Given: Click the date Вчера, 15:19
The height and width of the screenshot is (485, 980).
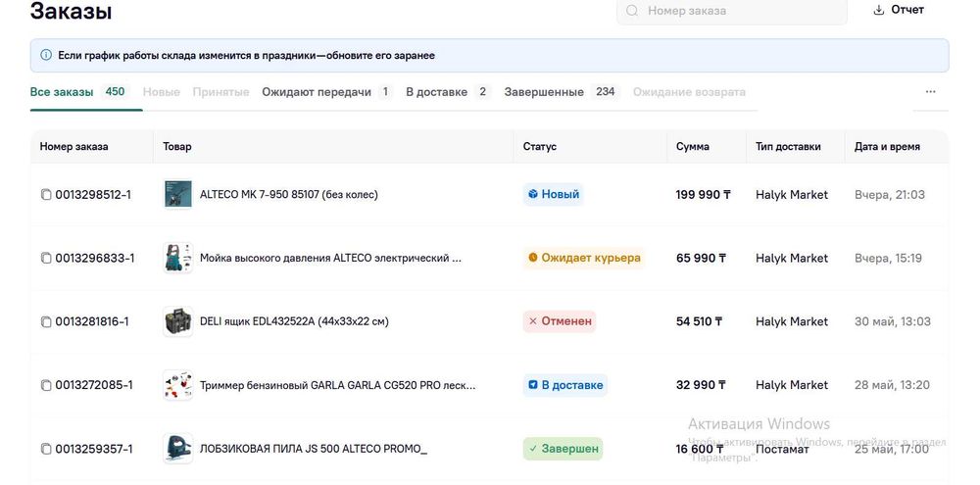Looking at the screenshot, I should pyautogui.click(x=888, y=258).
